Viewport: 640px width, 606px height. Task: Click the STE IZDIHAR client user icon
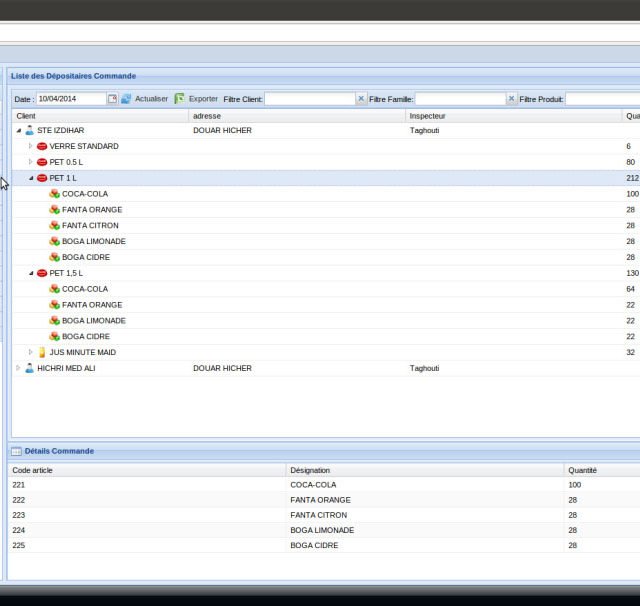[29, 130]
